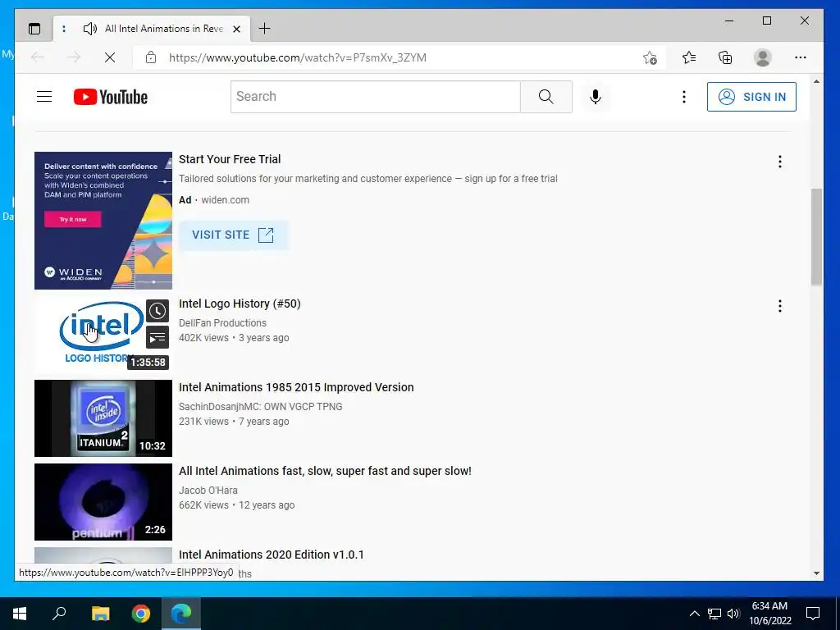Open Intel Logo History (#50) title link

click(x=240, y=304)
